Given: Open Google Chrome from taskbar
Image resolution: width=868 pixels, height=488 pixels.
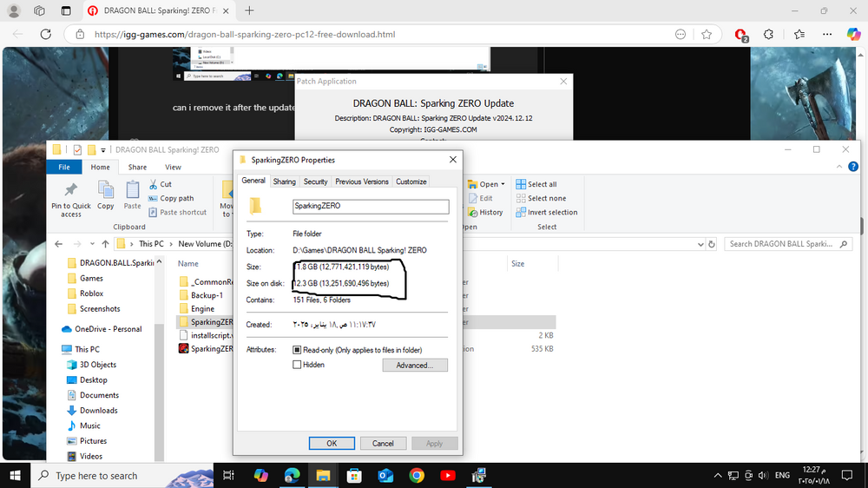Looking at the screenshot, I should 417,475.
